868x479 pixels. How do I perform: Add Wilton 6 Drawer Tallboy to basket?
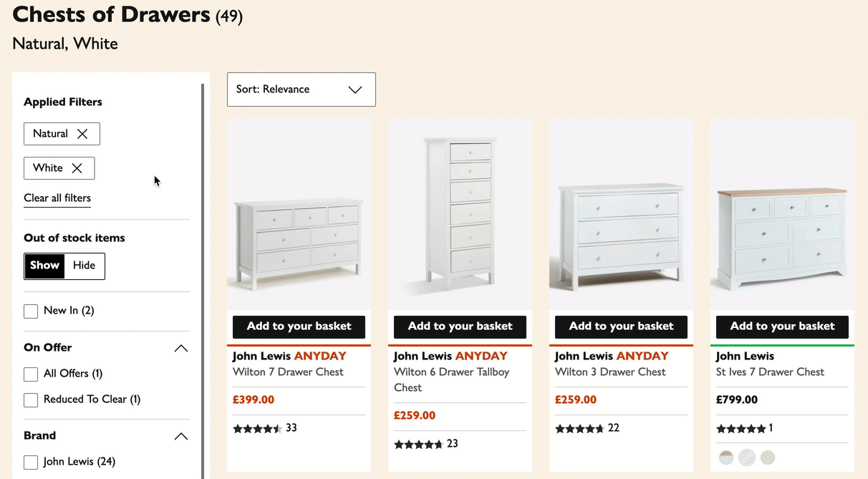pyautogui.click(x=460, y=326)
